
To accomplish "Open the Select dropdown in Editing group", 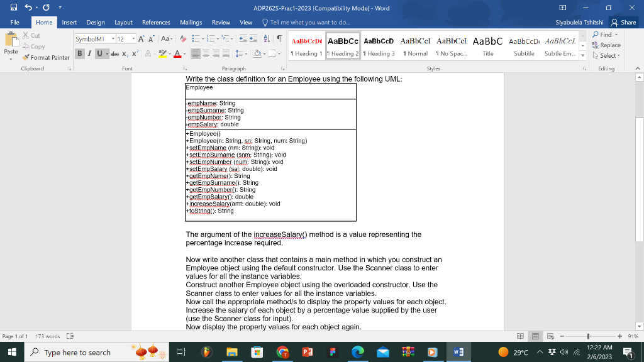I will [x=606, y=56].
